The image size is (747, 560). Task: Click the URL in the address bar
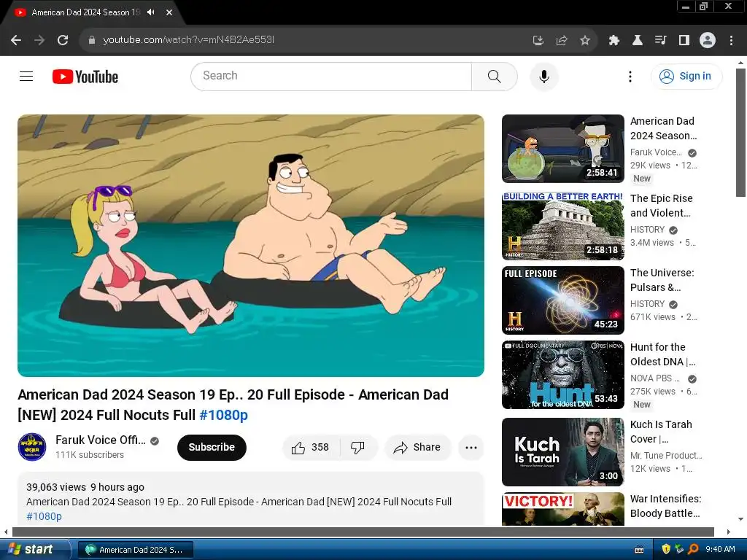tap(189, 40)
